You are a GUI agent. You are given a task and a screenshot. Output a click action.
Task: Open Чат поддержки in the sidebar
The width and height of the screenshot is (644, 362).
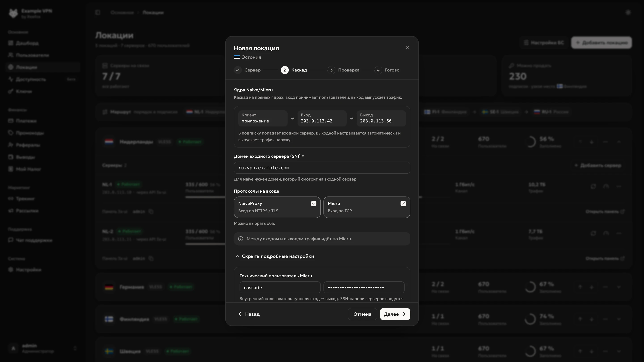tap(42, 240)
